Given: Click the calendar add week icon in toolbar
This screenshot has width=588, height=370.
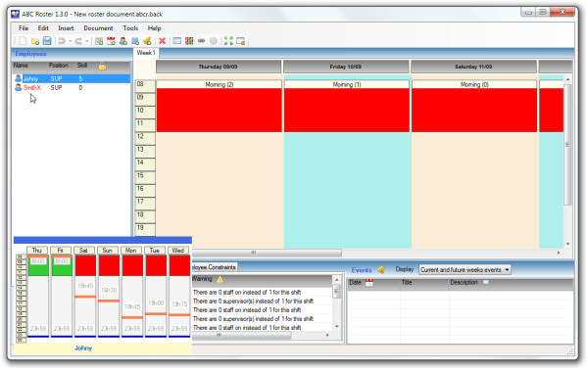Looking at the screenshot, I should point(111,41).
